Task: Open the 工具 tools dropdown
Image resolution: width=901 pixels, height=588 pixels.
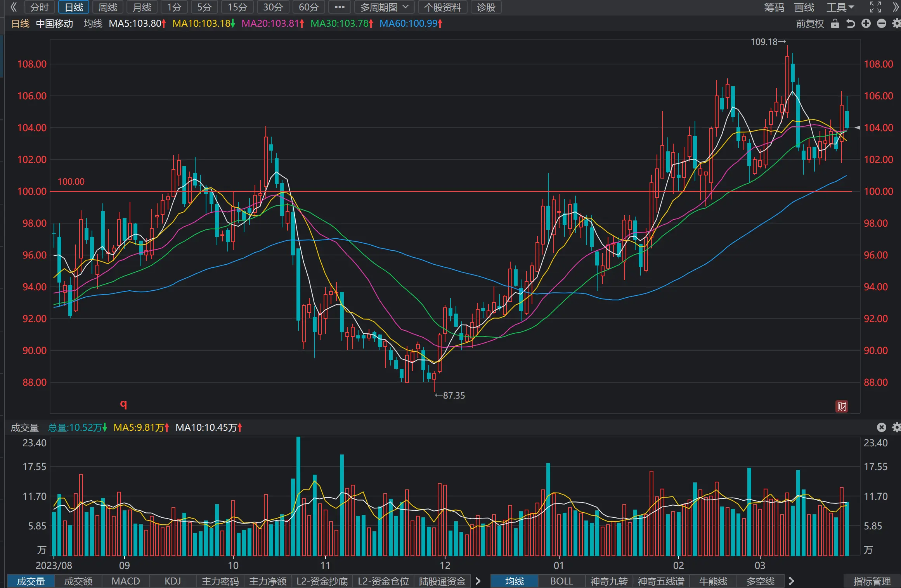Action: 840,7
